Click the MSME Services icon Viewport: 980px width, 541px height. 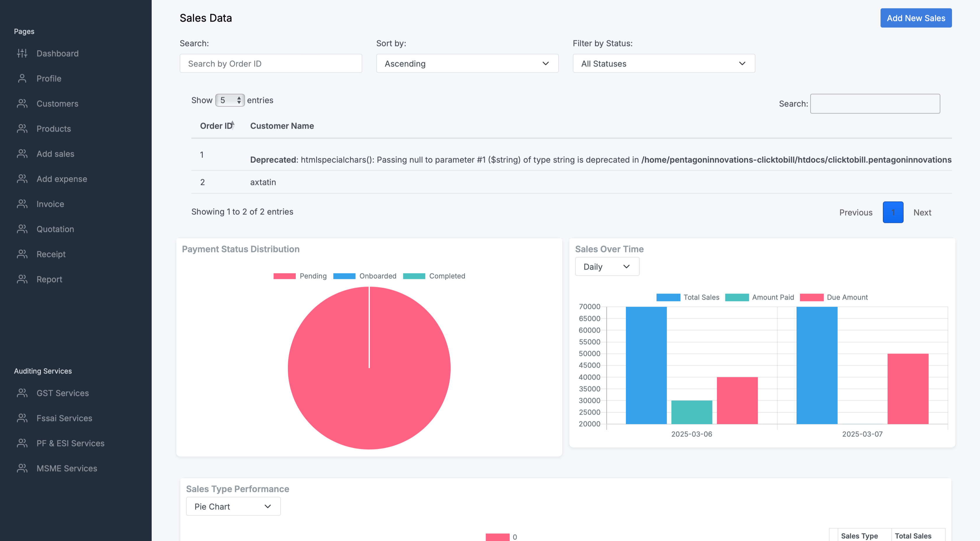pyautogui.click(x=22, y=468)
